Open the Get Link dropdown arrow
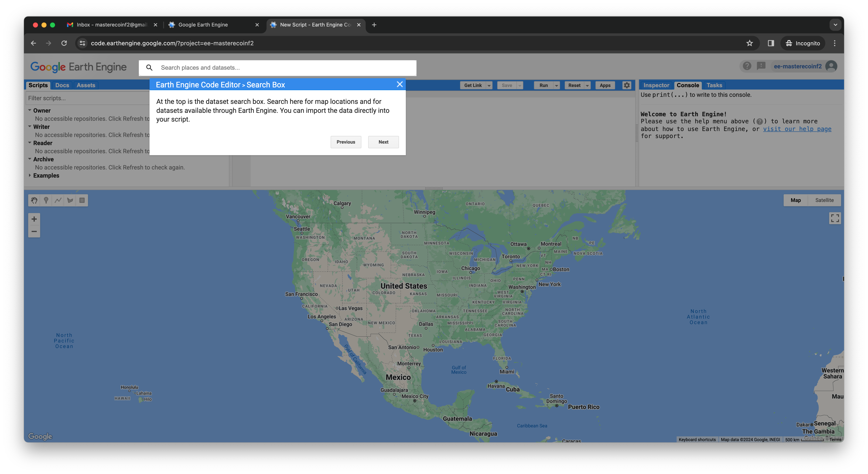Image resolution: width=868 pixels, height=474 pixels. click(x=489, y=86)
